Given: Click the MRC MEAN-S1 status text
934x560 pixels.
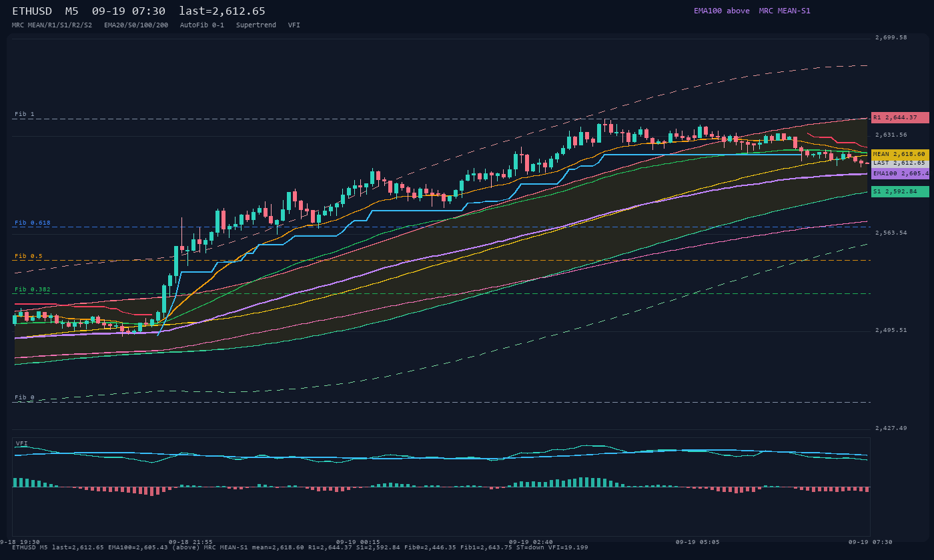Looking at the screenshot, I should [785, 11].
